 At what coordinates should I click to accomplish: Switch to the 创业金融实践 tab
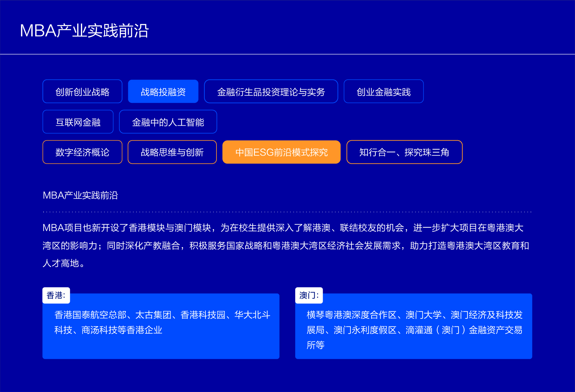click(384, 92)
